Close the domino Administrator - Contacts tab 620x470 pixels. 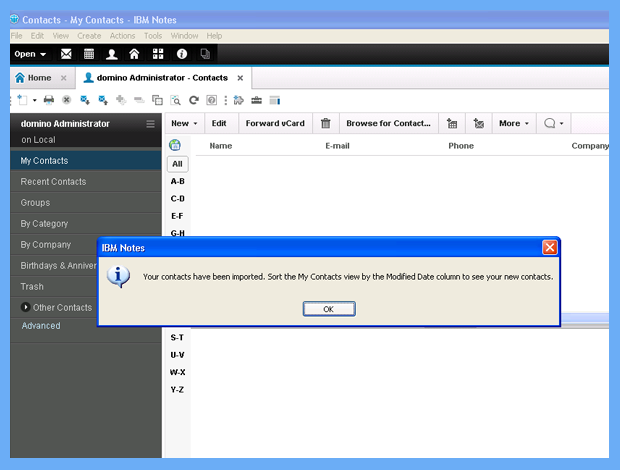(240, 78)
